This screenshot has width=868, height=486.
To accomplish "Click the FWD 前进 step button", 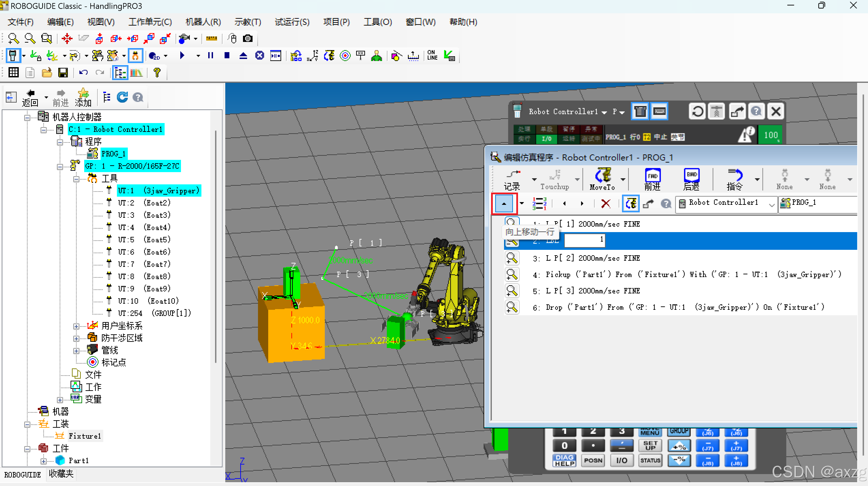I will click(x=652, y=179).
